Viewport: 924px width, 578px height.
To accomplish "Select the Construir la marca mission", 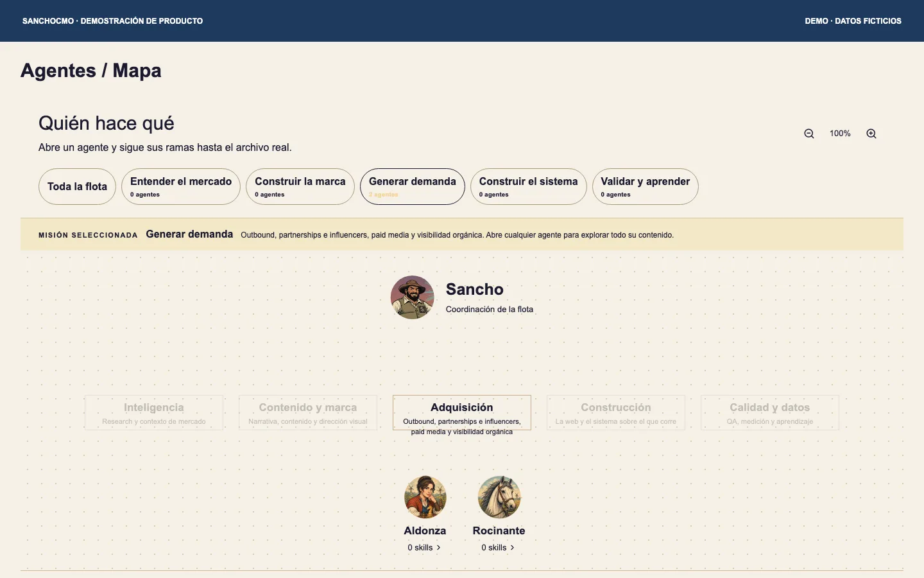I will [300, 186].
